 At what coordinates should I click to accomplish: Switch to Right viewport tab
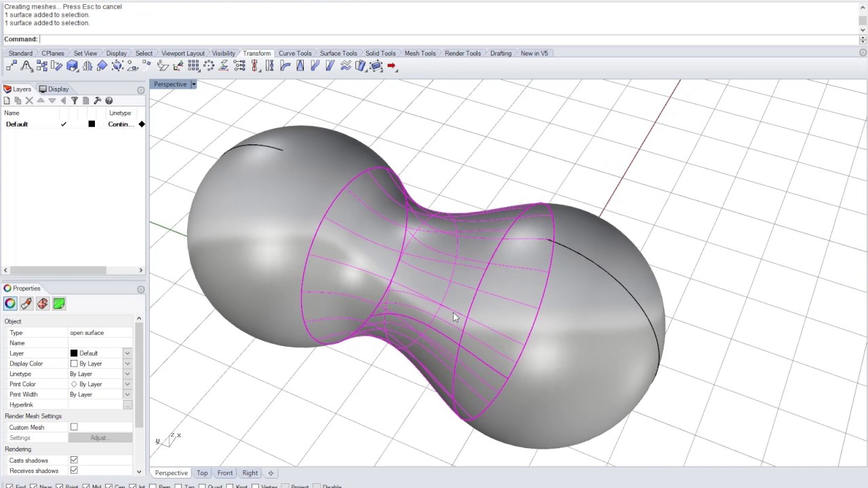point(250,473)
